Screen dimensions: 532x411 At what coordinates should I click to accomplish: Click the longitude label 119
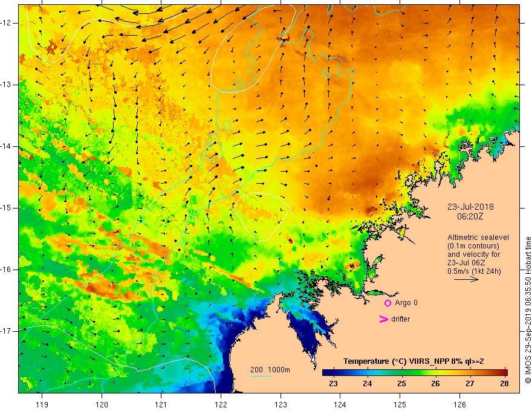(x=42, y=404)
